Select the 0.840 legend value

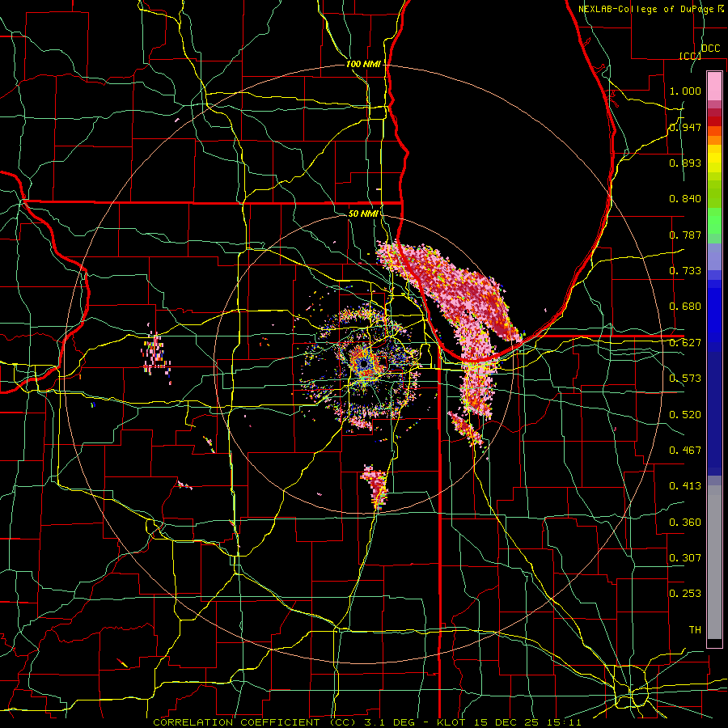[x=685, y=199]
